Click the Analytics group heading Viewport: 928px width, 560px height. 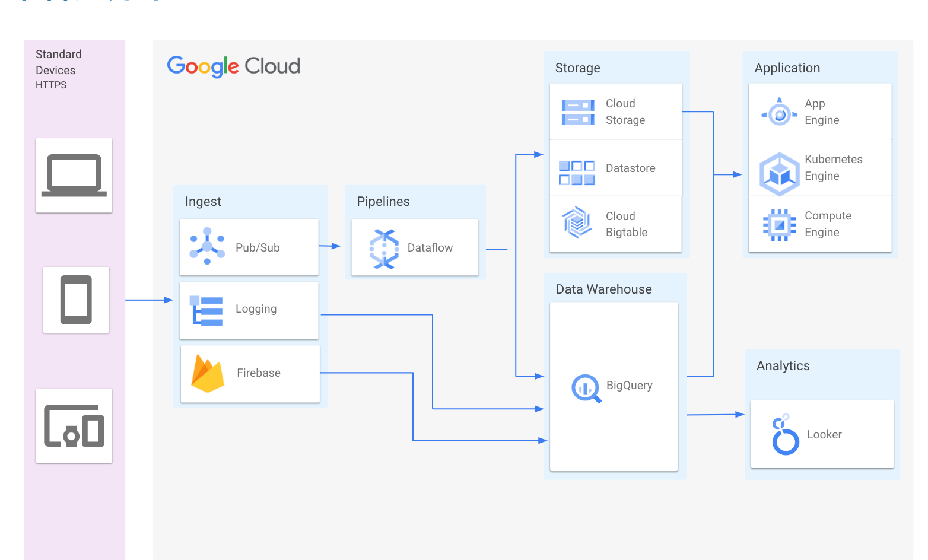[783, 366]
